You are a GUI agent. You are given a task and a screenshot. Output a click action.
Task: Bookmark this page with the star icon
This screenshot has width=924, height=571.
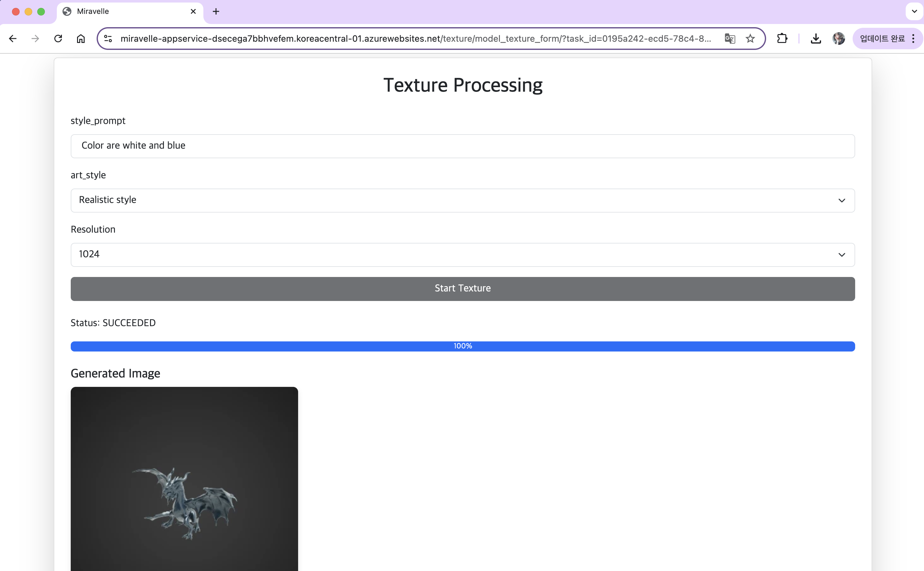(750, 39)
